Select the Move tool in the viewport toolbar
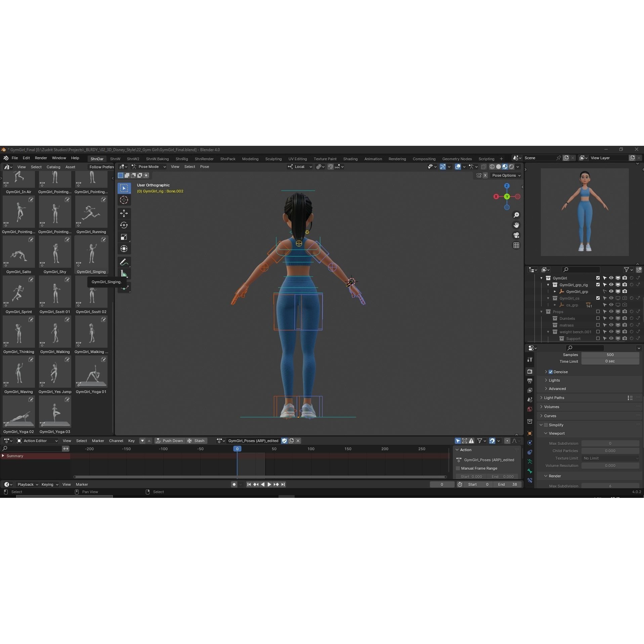The height and width of the screenshot is (644, 644). click(x=124, y=213)
